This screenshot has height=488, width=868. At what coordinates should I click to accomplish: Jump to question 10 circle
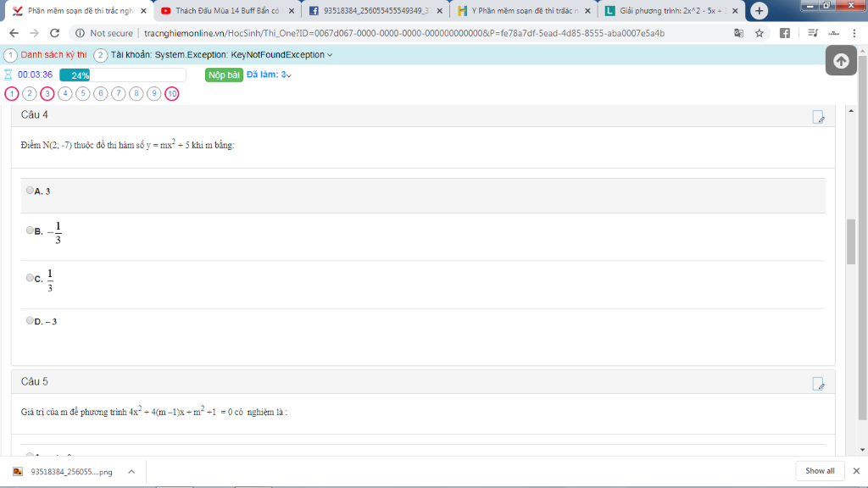(x=171, y=93)
